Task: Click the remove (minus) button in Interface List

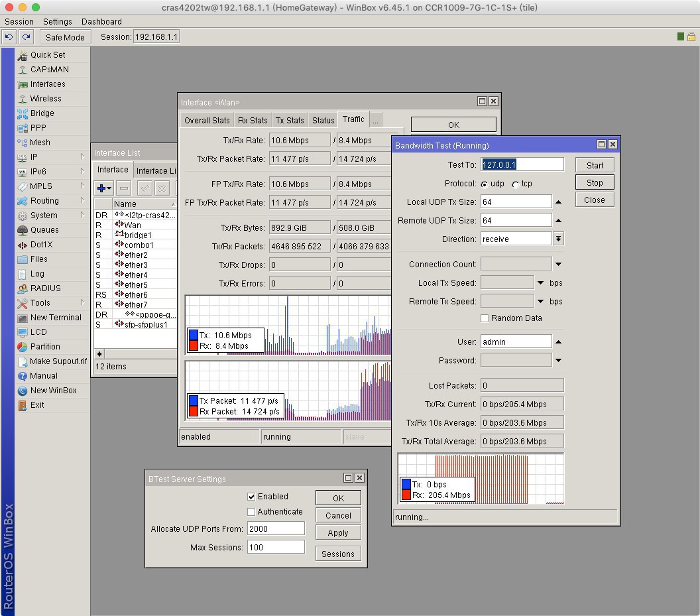Action: [124, 188]
